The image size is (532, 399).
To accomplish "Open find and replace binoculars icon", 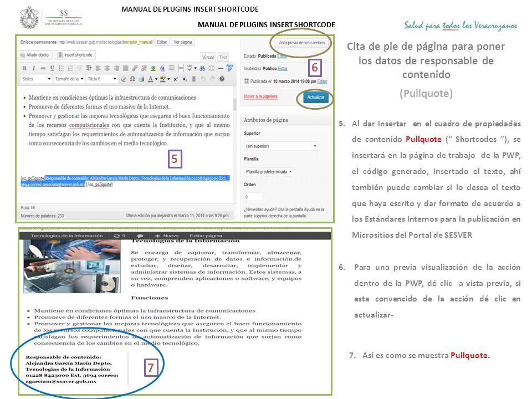I will coord(202,68).
